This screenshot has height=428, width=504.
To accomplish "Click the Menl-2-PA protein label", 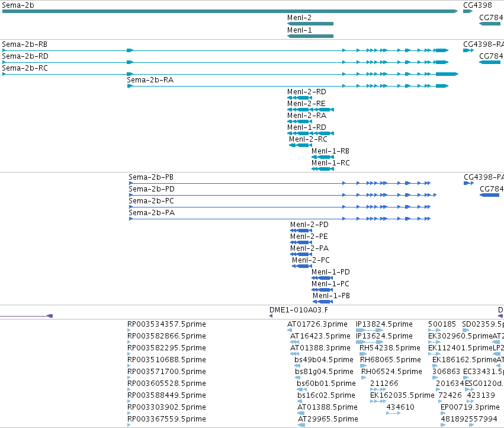I will click(309, 248).
